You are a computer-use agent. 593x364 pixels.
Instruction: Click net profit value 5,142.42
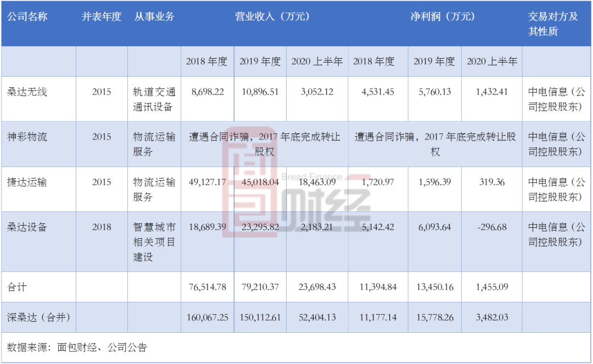tap(378, 227)
